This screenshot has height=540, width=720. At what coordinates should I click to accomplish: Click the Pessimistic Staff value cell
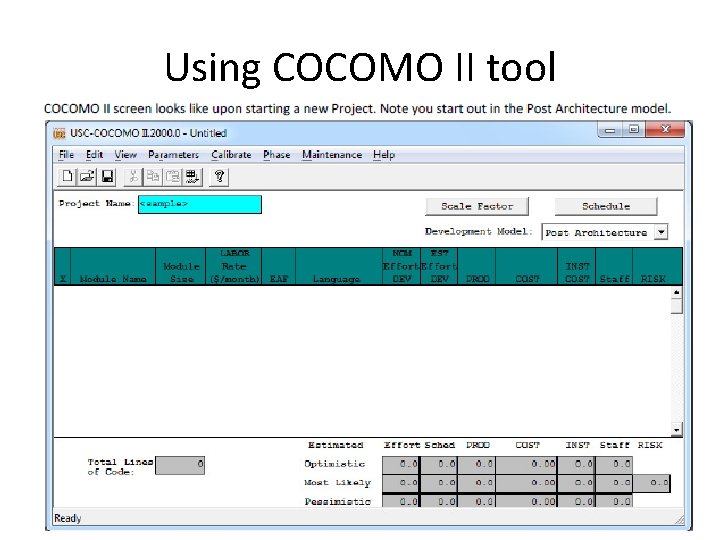614,501
